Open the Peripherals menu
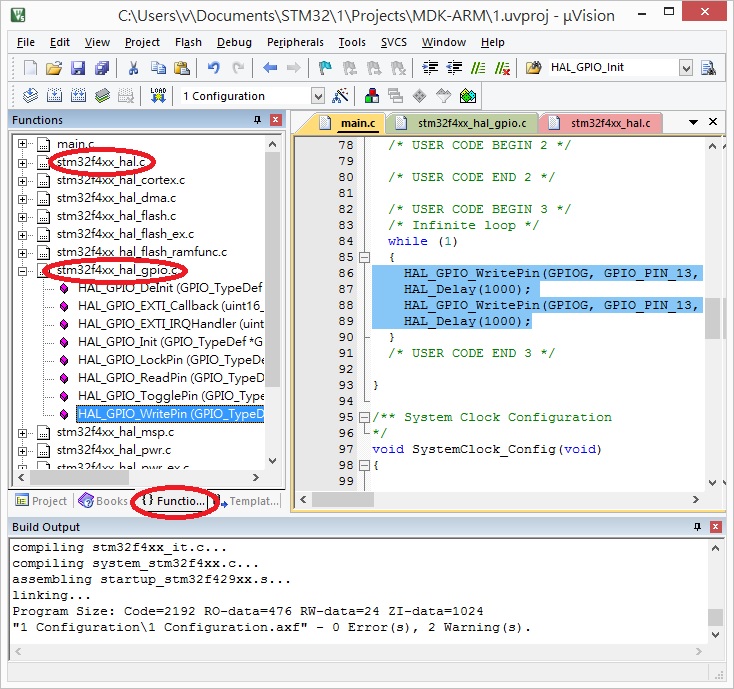Screen dimensions: 734x689 click(x=295, y=42)
